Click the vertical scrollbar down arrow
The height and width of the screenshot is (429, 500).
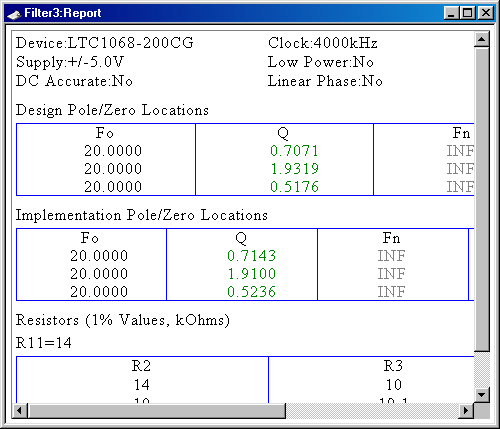pos(481,395)
